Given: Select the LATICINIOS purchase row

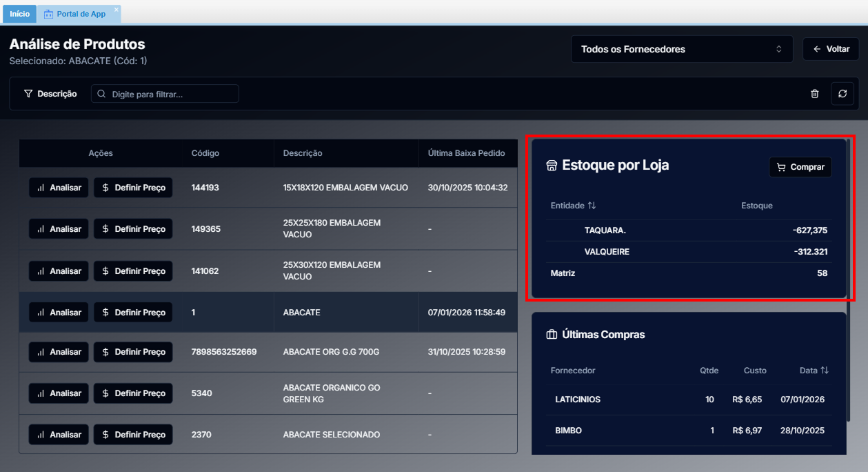Looking at the screenshot, I should coord(688,400).
